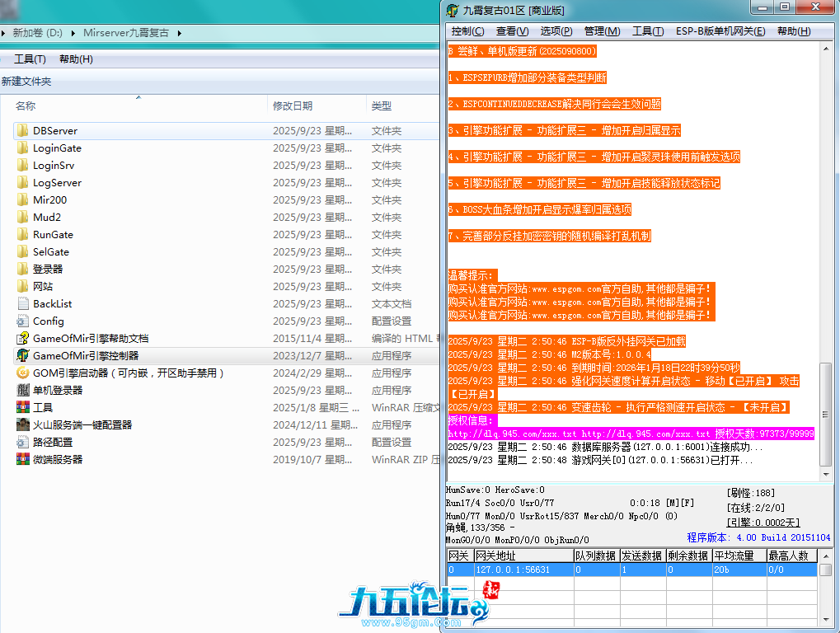The image size is (840, 633).
Task: Click the 发送数据 column header
Action: [x=643, y=556]
